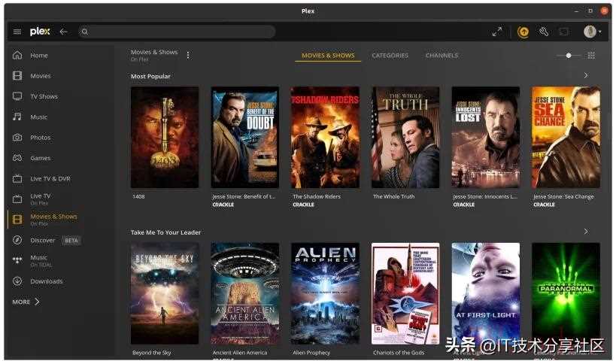This screenshot has height=364, width=616.
Task: Click the Live TV On Plex icon
Action: point(17,199)
